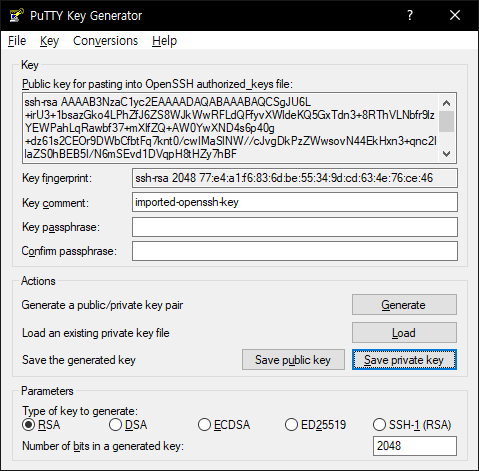Click the 'Confirm passphrase:' label
479x471 pixels.
click(x=69, y=251)
